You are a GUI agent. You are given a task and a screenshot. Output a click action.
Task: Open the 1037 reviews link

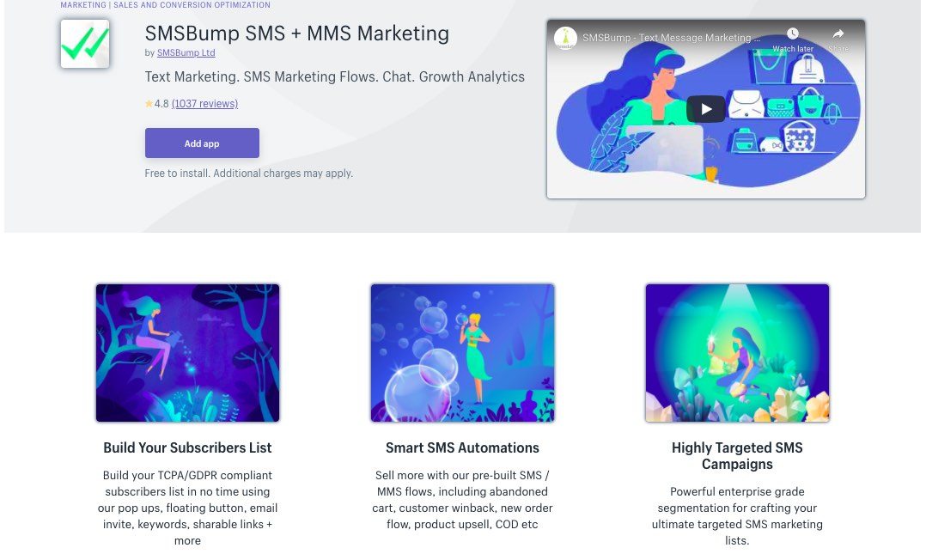(x=205, y=103)
